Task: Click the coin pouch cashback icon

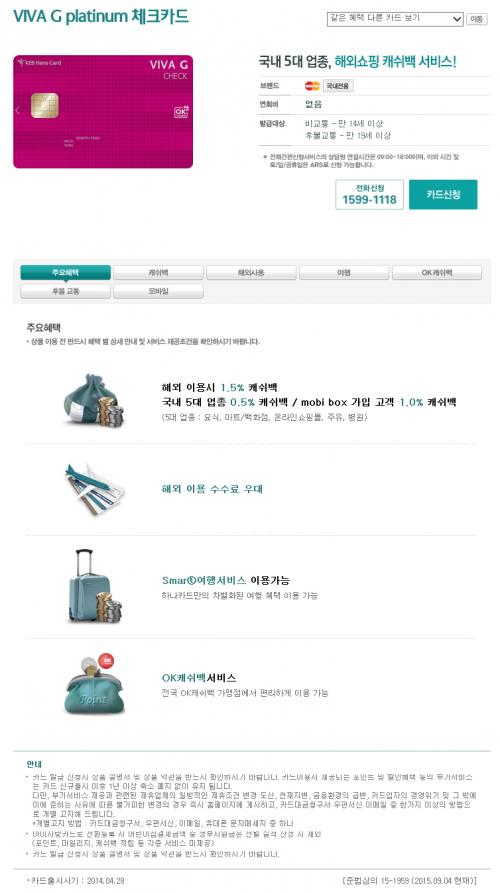Action: pyautogui.click(x=95, y=400)
